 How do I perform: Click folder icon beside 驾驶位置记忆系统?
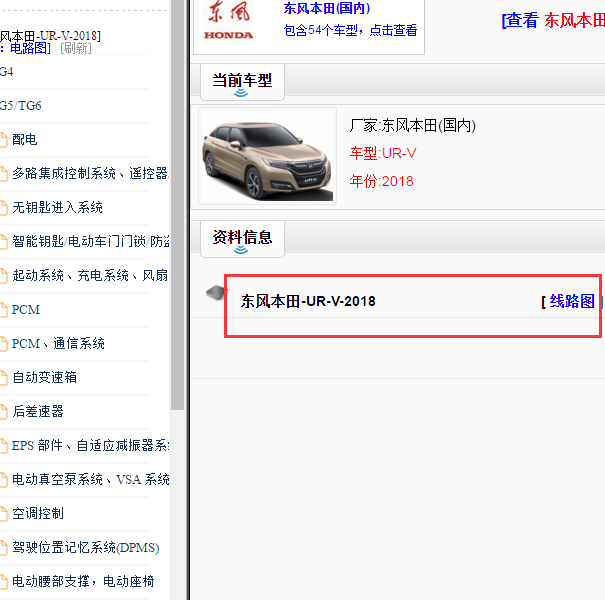pyautogui.click(x=3, y=548)
